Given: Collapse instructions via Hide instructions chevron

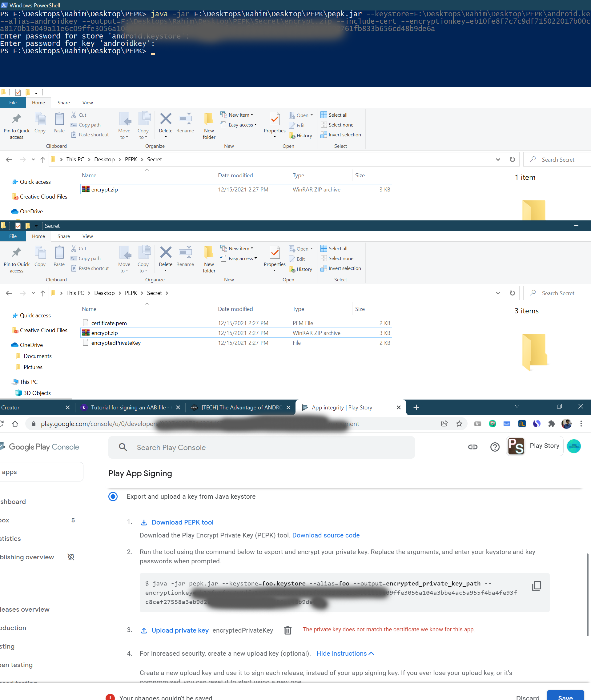Looking at the screenshot, I should [x=371, y=654].
